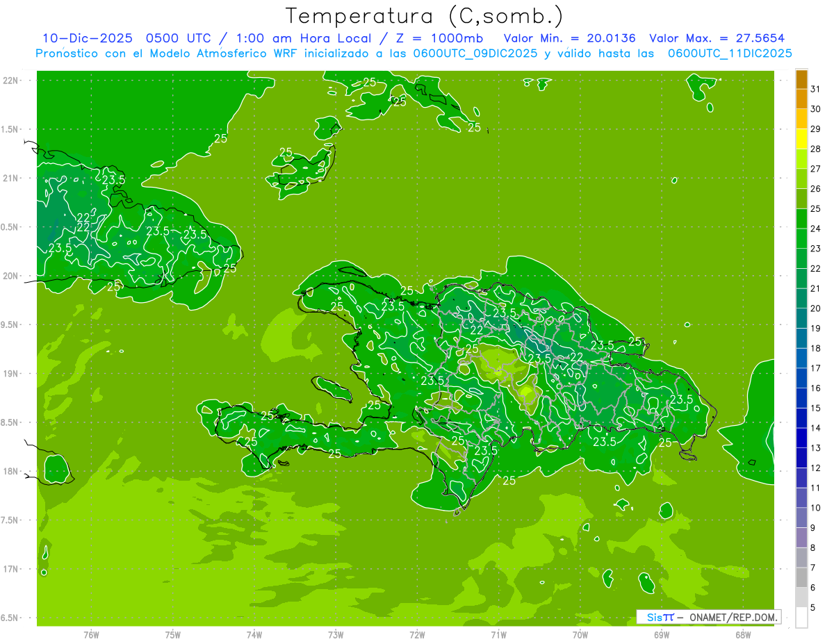Click the "18N" latitude axis label

pos(11,472)
